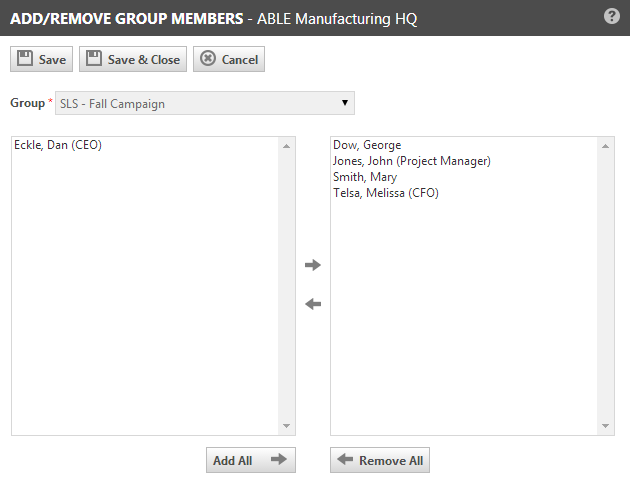Select Smith, Mary in members list

(x=365, y=177)
